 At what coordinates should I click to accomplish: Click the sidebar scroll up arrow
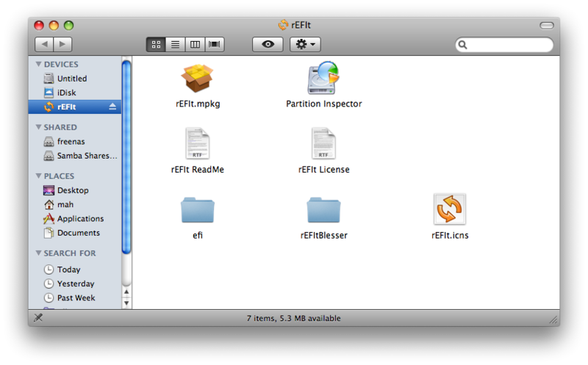click(126, 292)
